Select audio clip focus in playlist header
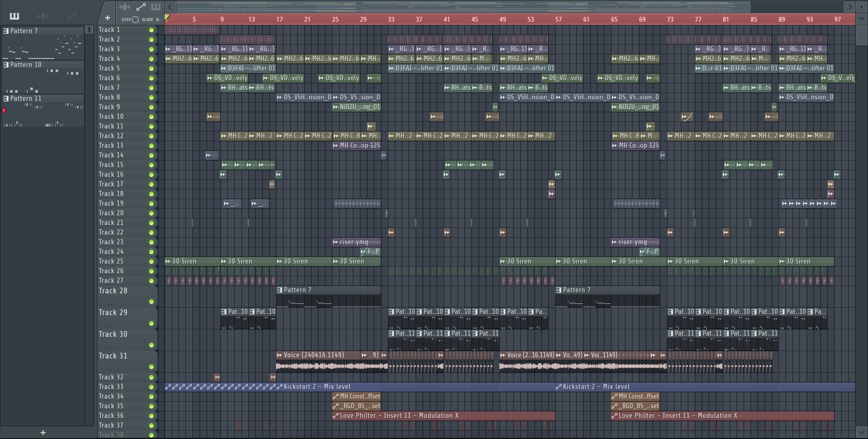 tap(124, 7)
